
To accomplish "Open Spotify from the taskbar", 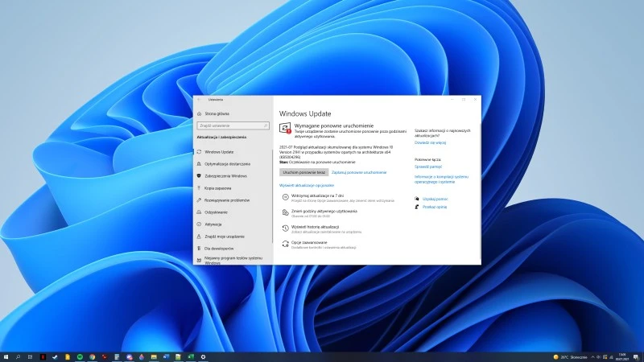I will coord(80,357).
